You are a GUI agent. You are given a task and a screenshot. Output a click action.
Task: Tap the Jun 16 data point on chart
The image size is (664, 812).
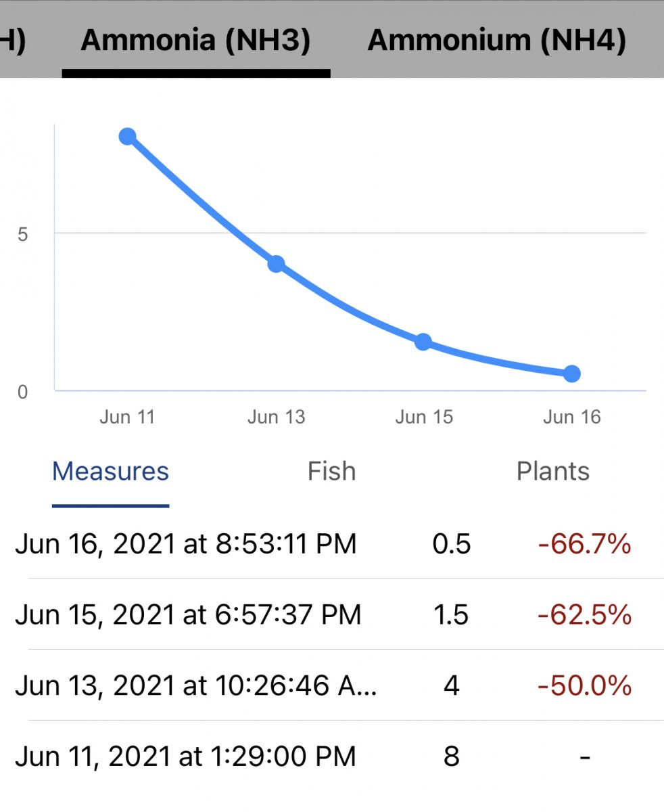(x=572, y=374)
